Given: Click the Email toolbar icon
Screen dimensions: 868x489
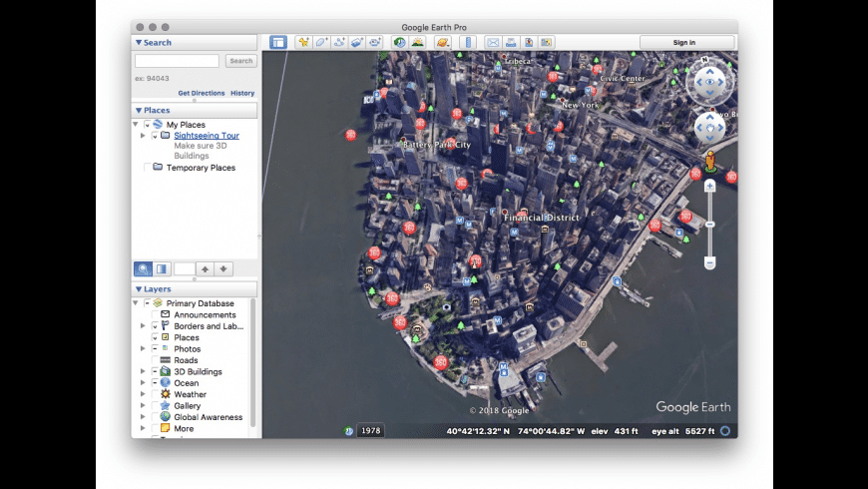Looking at the screenshot, I should pos(492,42).
